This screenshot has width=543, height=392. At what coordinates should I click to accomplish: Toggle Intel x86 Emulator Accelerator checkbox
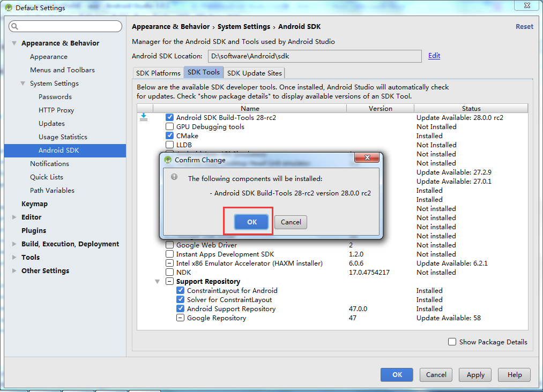pos(170,263)
